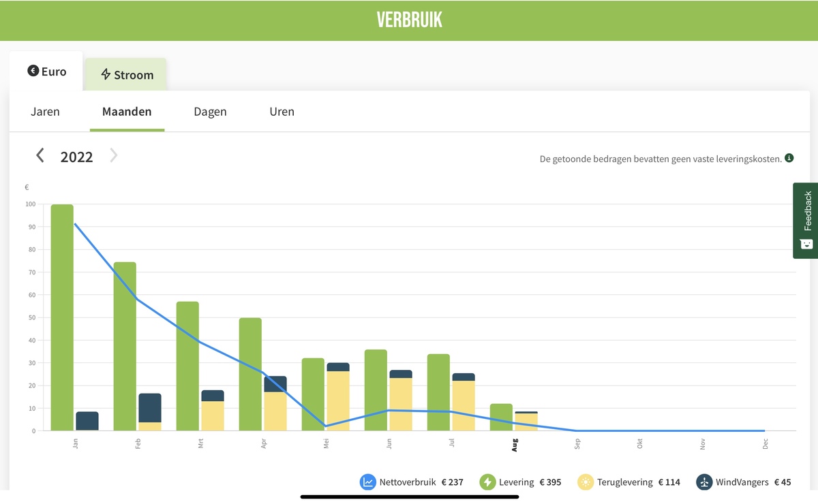Select the Uren time range tab

(x=282, y=112)
